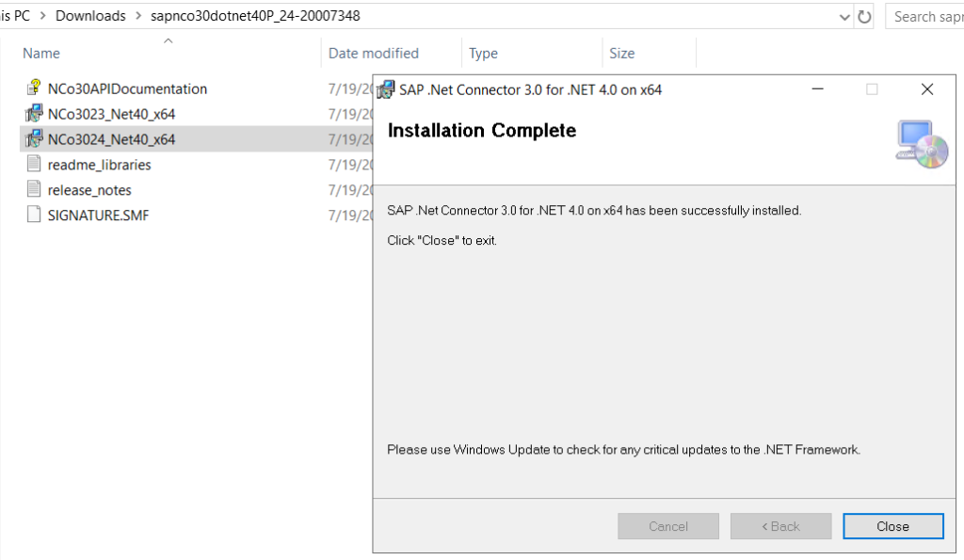Expand the chevron after This PC breadcrumb
This screenshot has width=964, height=560.
[43, 16]
